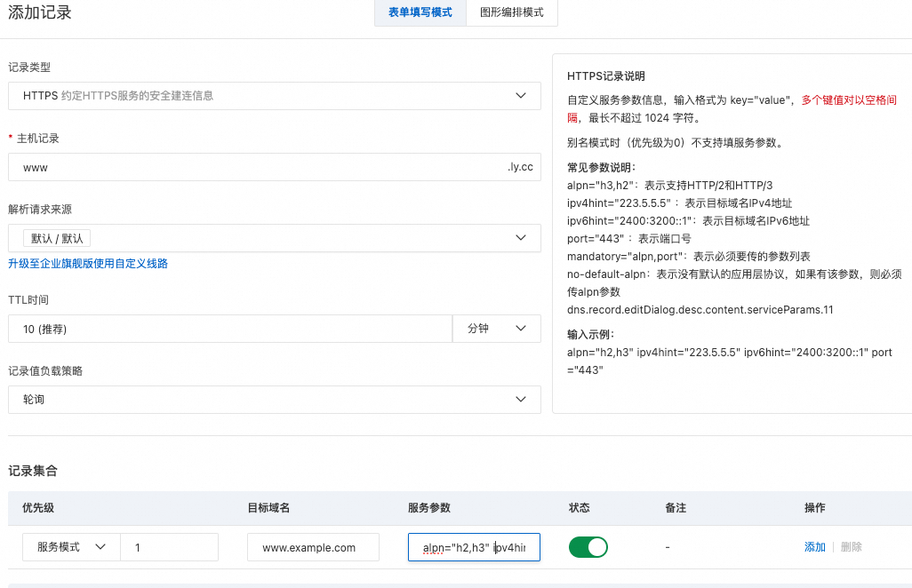Switch to 图形编排模式 tab
The height and width of the screenshot is (588, 912).
click(512, 12)
